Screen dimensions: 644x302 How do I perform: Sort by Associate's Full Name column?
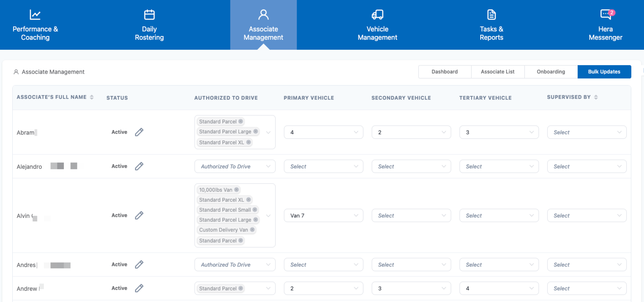pos(92,97)
